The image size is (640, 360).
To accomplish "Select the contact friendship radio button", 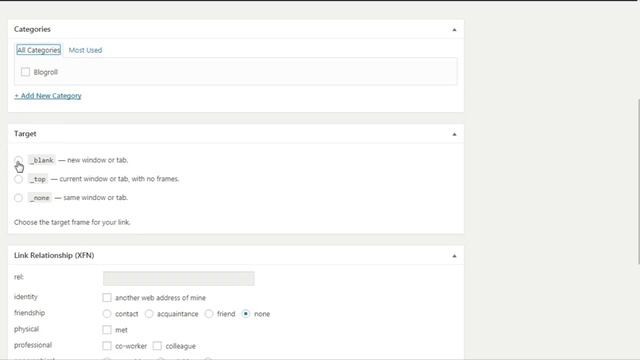I will [x=107, y=314].
